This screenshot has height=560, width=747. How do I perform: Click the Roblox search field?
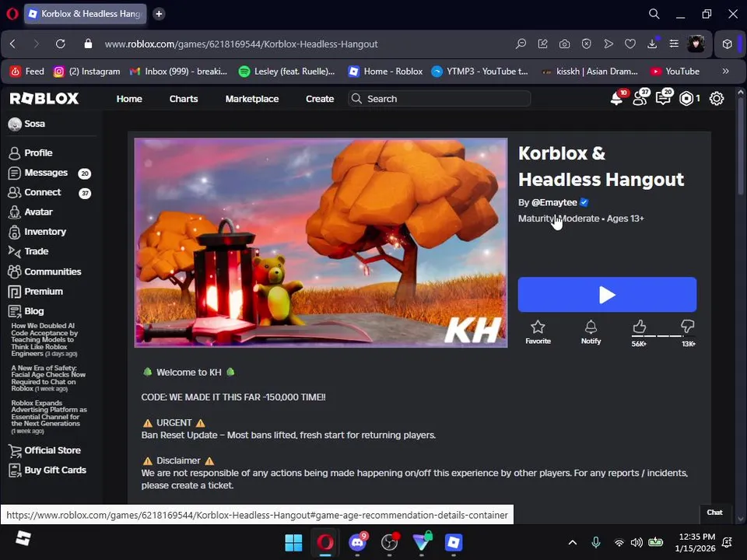(x=439, y=99)
